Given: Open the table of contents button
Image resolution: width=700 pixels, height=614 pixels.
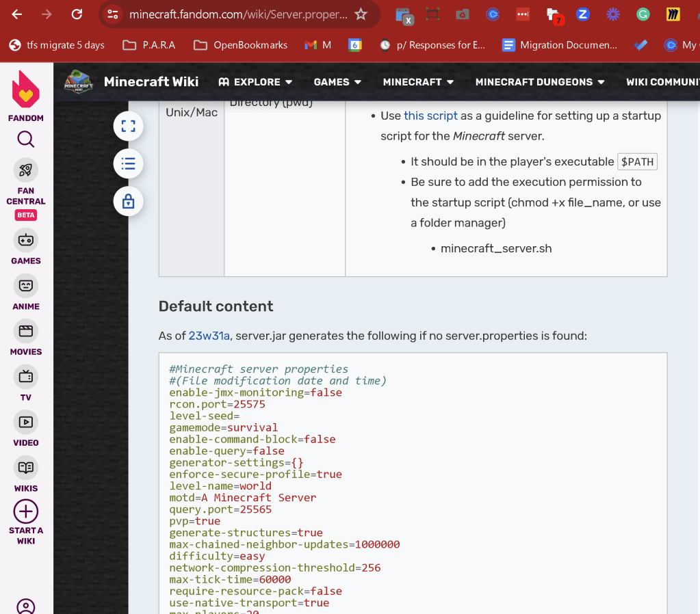Looking at the screenshot, I should coord(128,164).
